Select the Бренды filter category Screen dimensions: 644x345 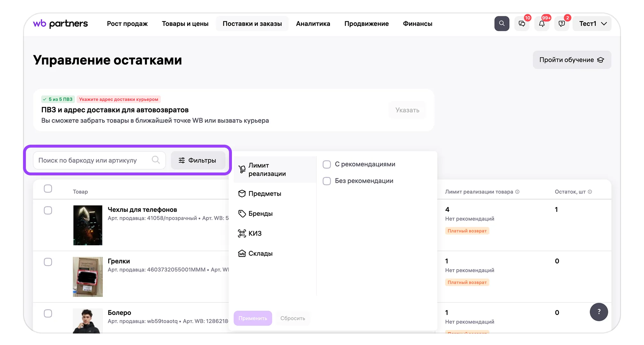tap(260, 213)
